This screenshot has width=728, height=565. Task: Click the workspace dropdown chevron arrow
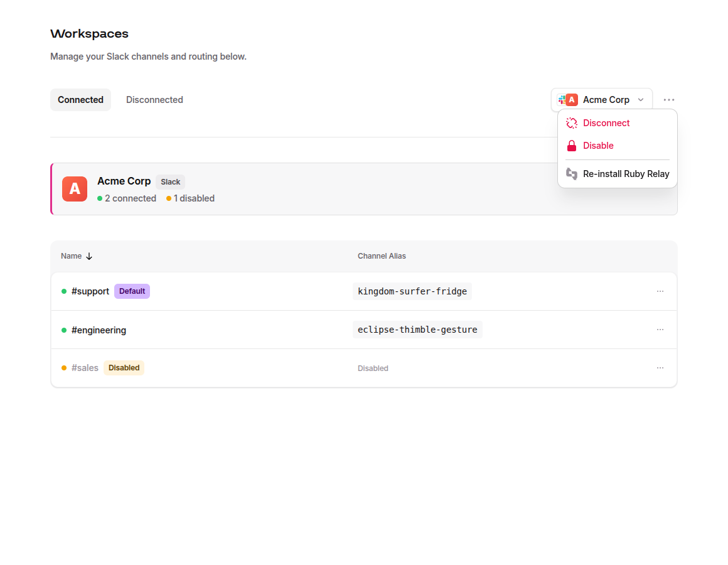[641, 100]
